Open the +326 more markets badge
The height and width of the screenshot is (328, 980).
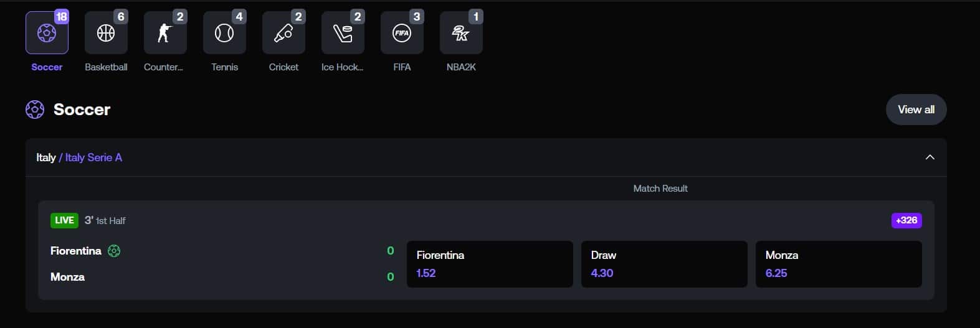pos(906,220)
